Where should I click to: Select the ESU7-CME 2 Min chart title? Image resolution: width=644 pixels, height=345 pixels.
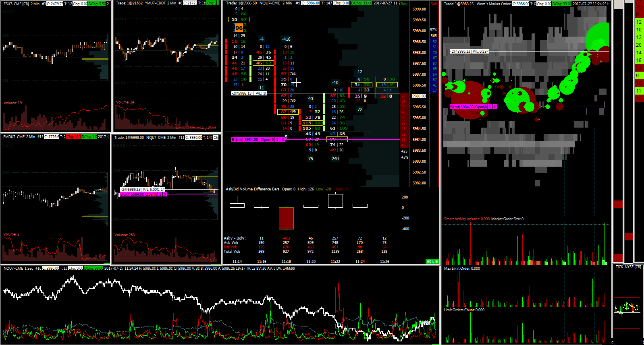coord(21,4)
